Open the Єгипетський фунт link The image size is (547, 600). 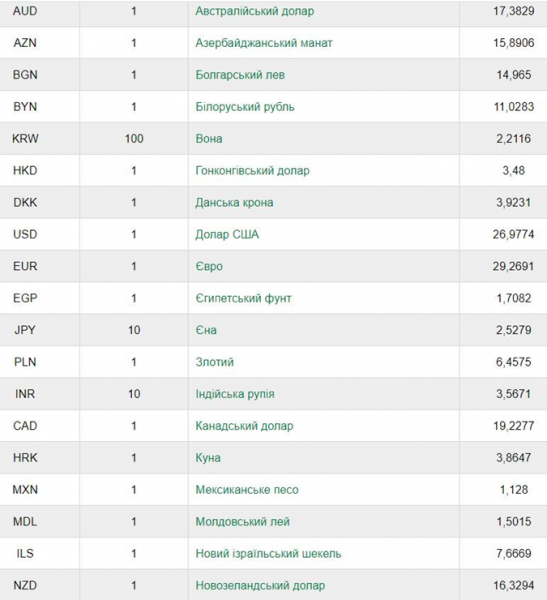pos(243,298)
